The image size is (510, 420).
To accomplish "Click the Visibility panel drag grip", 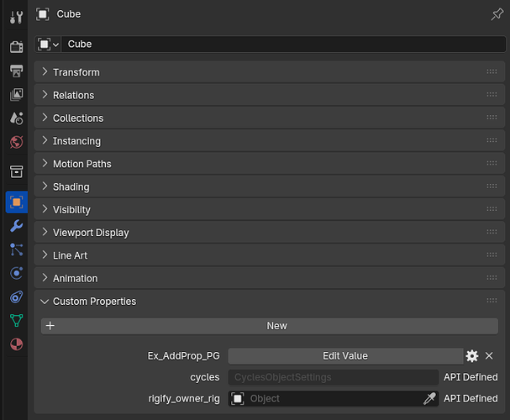I will pos(492,209).
